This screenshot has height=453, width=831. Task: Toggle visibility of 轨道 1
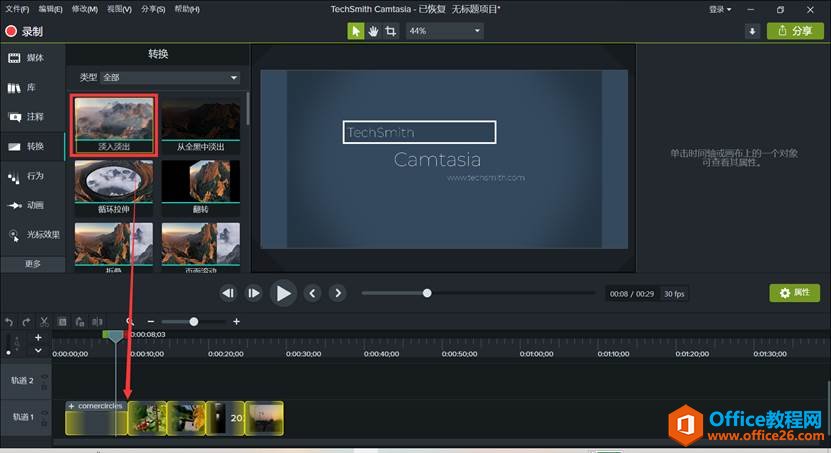(44, 413)
